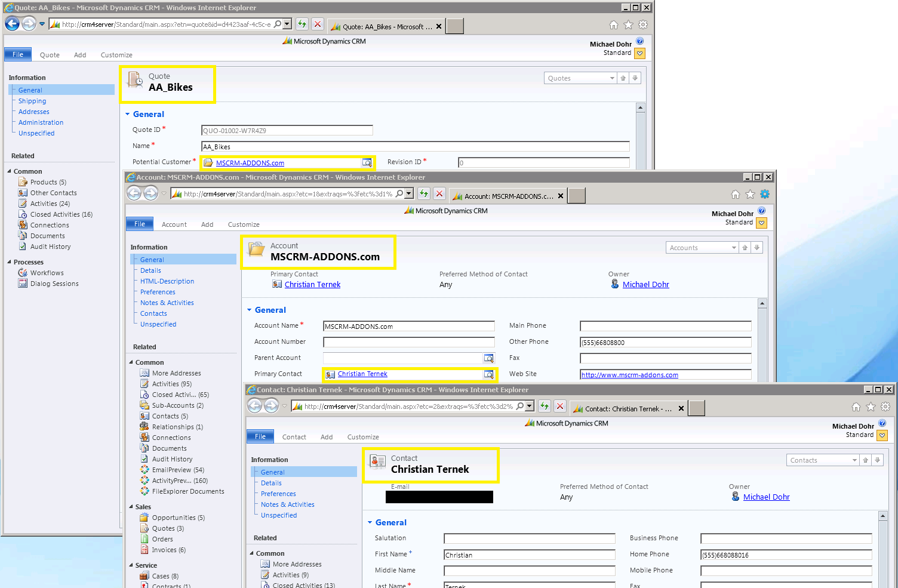The height and width of the screenshot is (588, 898).
Task: Select EmailPreview in the Account related list
Action: coord(173,470)
